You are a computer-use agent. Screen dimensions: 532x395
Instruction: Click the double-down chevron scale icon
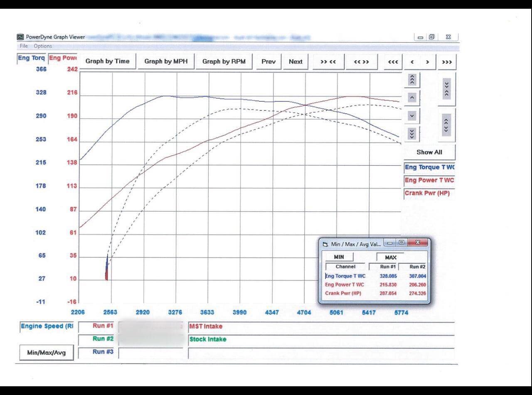click(x=411, y=134)
